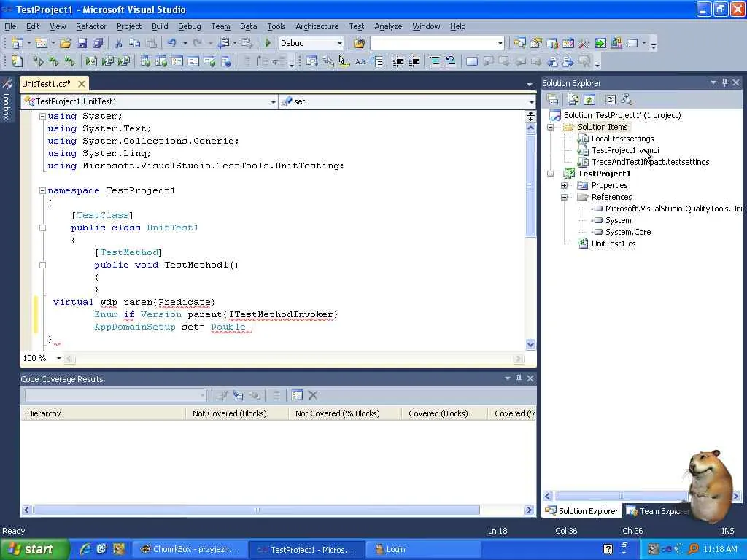
Task: Select TraceAndTestImpact.testsettings file
Action: [x=650, y=162]
